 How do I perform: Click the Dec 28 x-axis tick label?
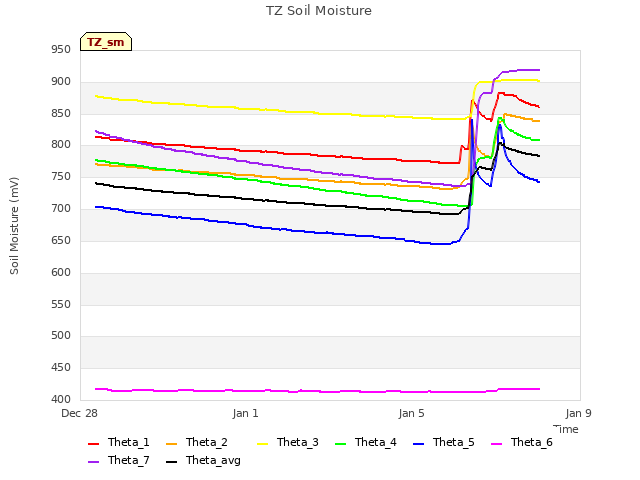80,413
